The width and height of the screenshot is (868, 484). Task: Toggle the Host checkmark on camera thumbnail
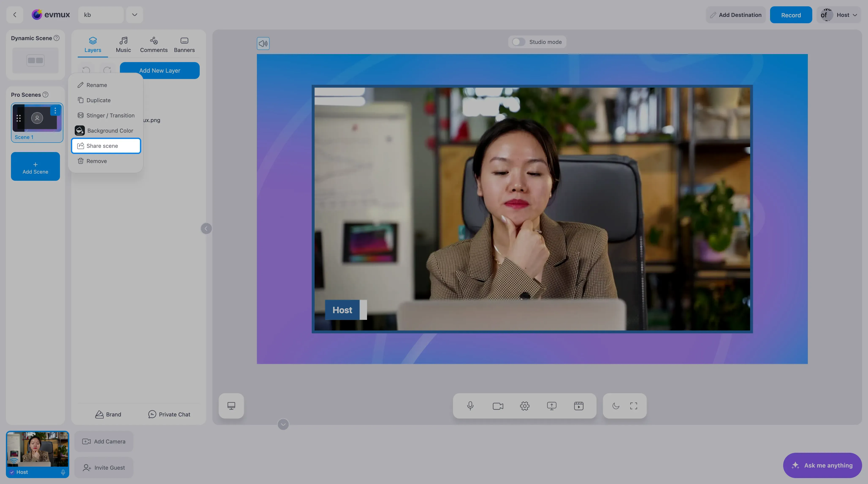pyautogui.click(x=12, y=472)
